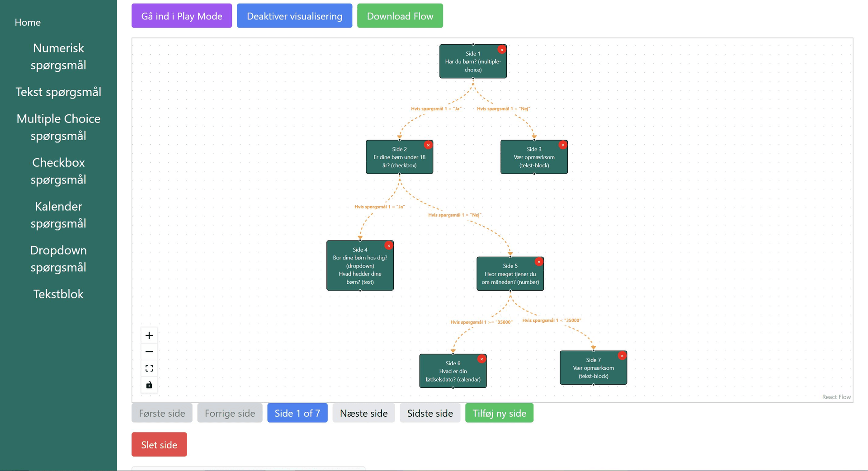Remove the Side 7 tekst-blok node
This screenshot has height=471, width=868.
(622, 356)
